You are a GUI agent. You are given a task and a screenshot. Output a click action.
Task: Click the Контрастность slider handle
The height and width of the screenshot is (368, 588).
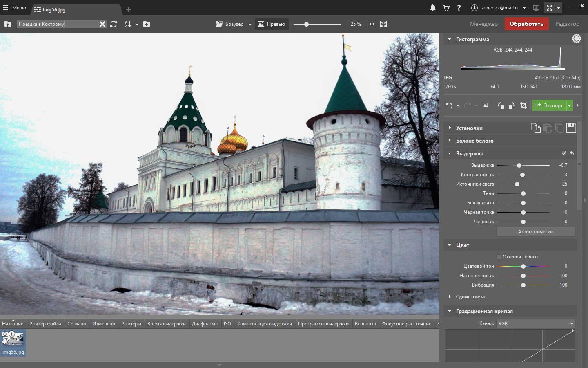pyautogui.click(x=522, y=175)
